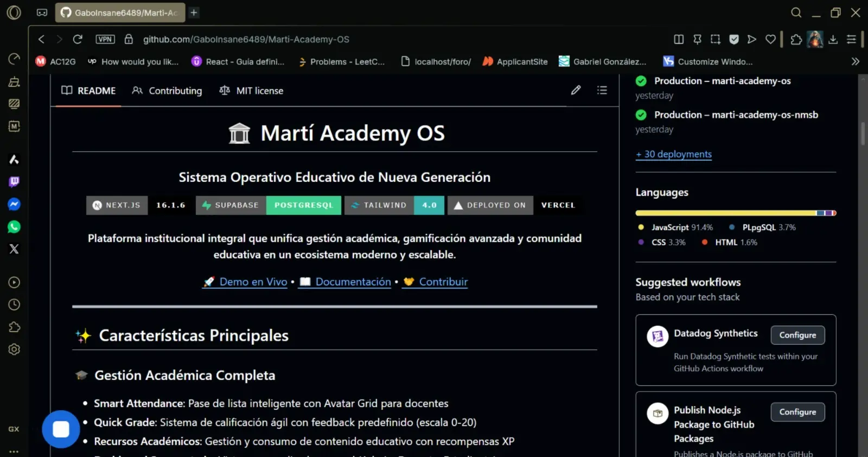Open the tab search magnifier icon
This screenshot has height=457, width=868.
click(x=796, y=12)
